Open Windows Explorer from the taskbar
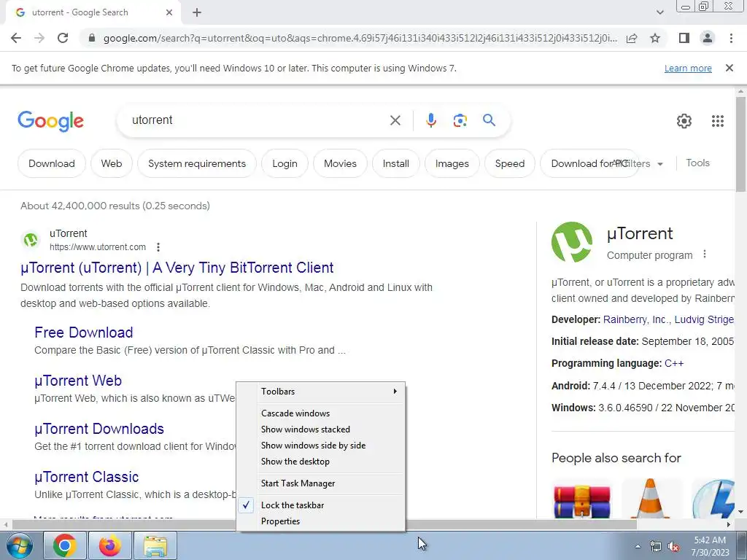747x560 pixels. pyautogui.click(x=155, y=545)
